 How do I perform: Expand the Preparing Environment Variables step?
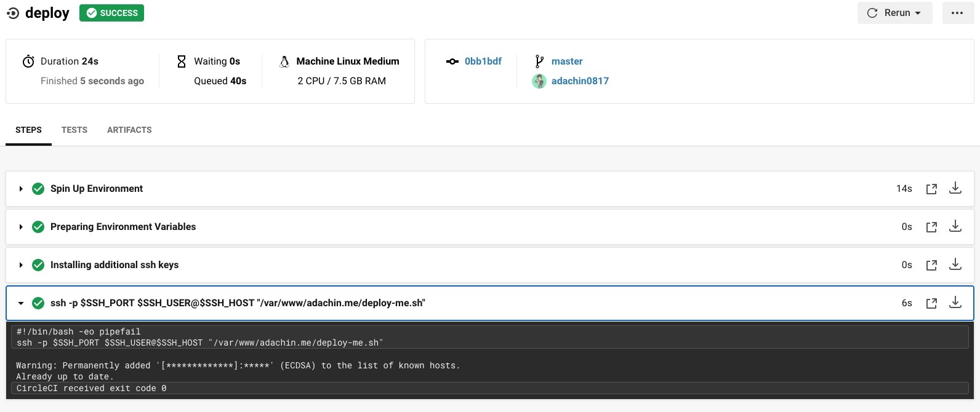[21, 227]
